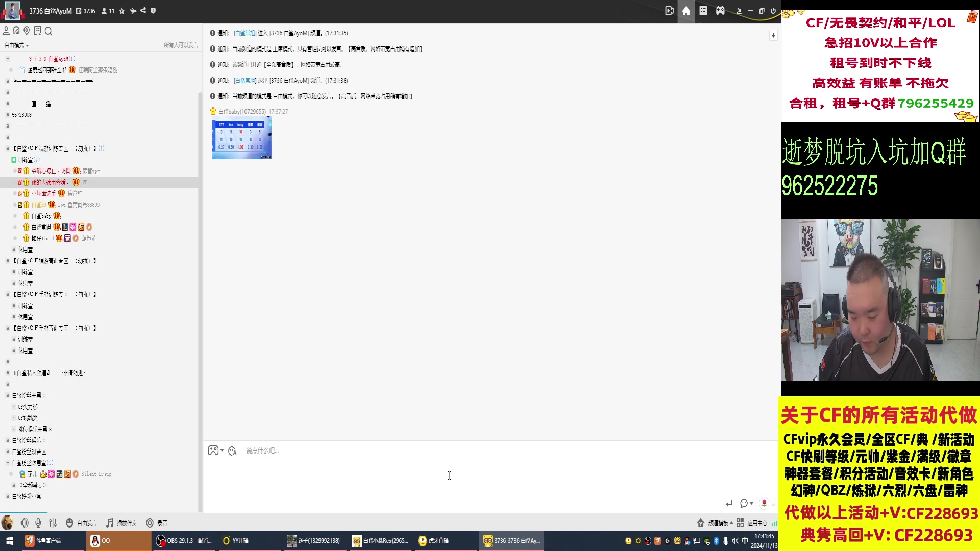Toggle 播放伴奏 accompaniment playback
This screenshot has width=980, height=551.
[121, 523]
